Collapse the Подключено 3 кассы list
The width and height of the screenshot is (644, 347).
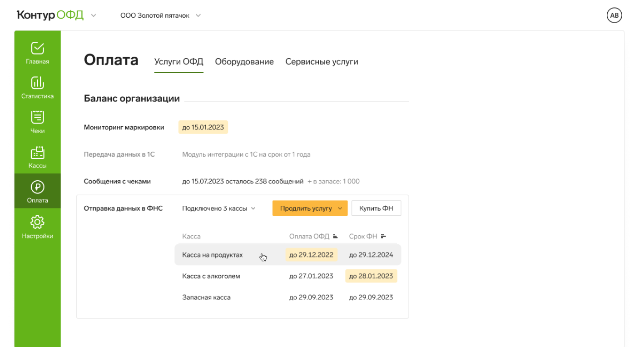click(219, 208)
